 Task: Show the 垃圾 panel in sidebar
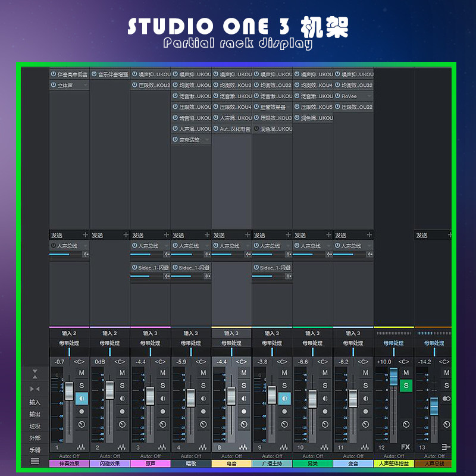(35, 426)
